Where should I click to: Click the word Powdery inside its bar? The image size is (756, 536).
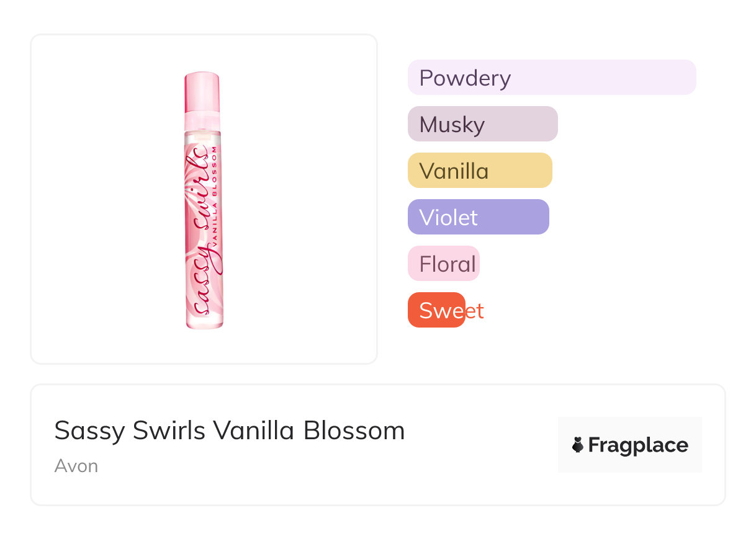pyautogui.click(x=465, y=78)
